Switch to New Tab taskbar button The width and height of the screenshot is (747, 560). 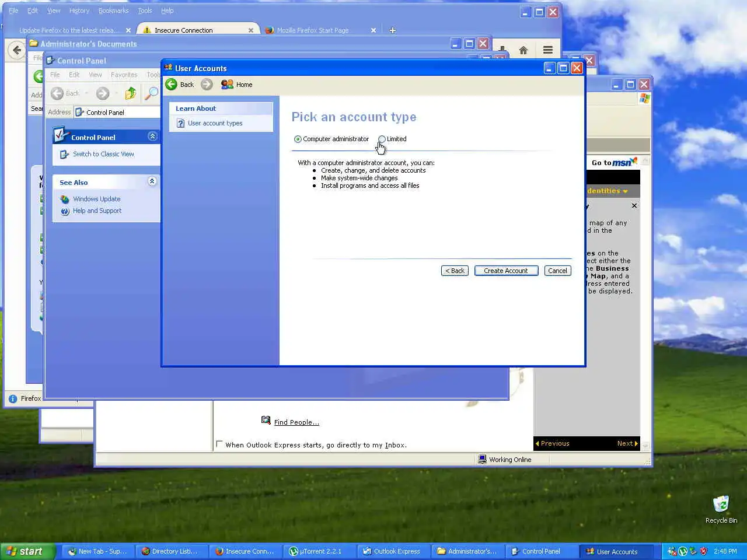[x=97, y=551]
